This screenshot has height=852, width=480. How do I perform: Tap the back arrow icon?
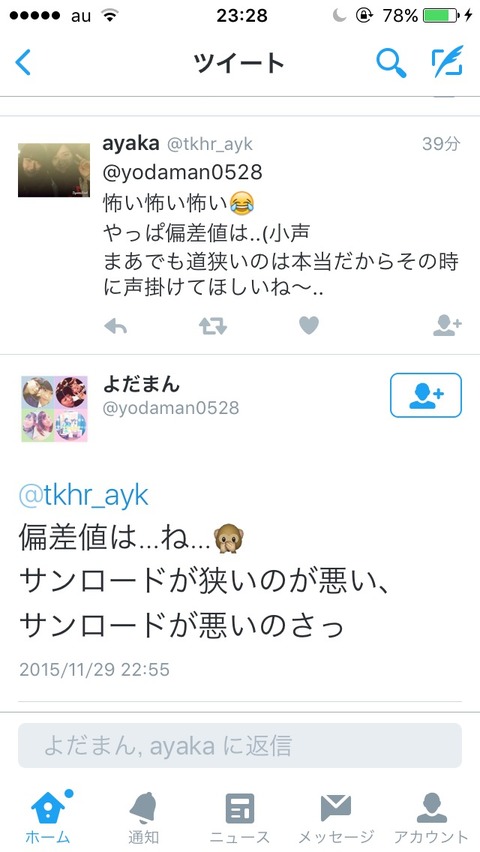pyautogui.click(x=23, y=62)
